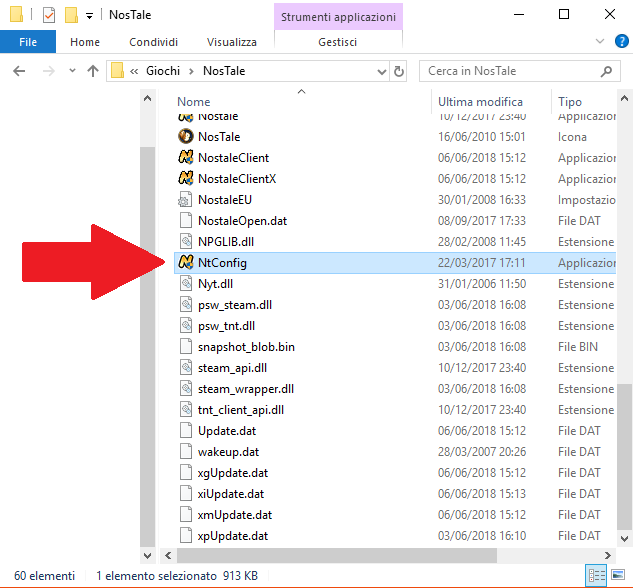Switch to large icons view layout
This screenshot has width=633, height=588.
[618, 575]
